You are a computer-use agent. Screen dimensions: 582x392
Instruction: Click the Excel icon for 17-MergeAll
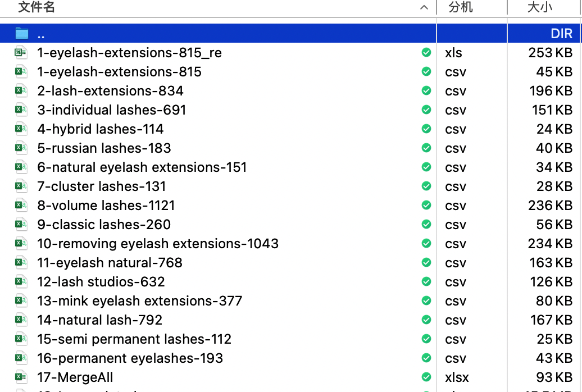tap(21, 377)
